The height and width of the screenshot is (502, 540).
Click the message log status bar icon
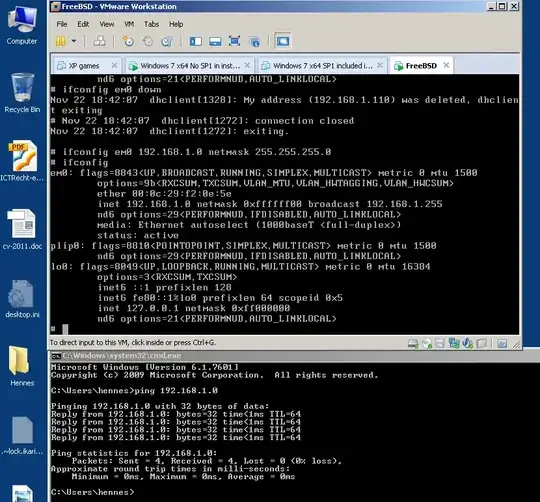point(502,343)
